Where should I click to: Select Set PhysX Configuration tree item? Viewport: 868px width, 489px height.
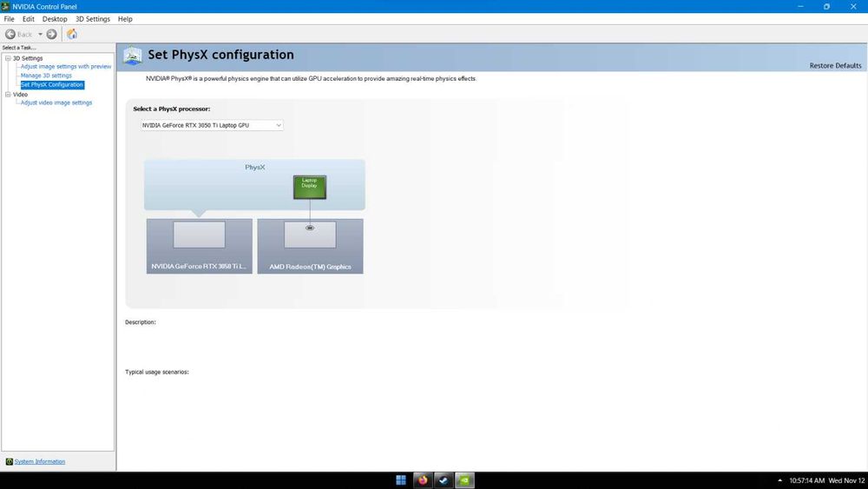coord(52,85)
